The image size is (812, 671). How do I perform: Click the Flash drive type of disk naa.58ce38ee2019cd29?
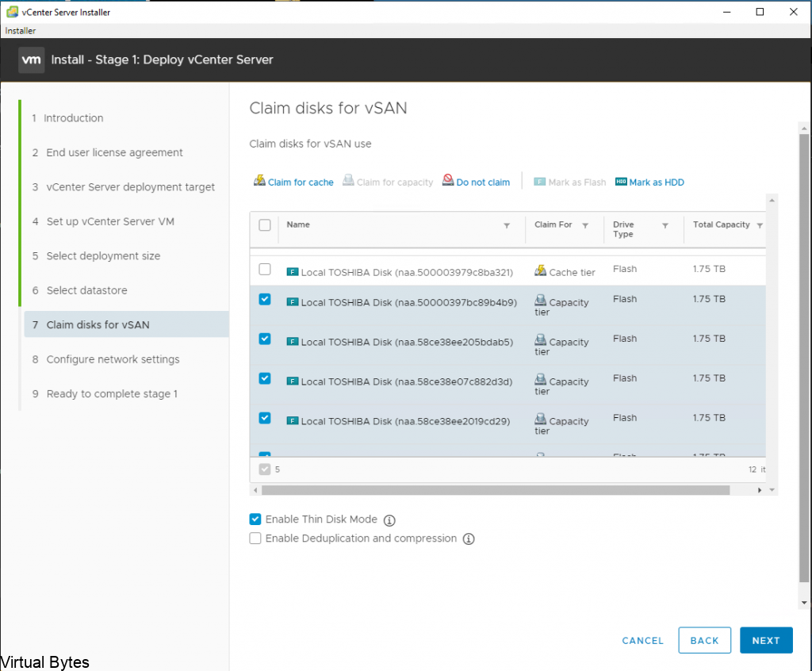(x=625, y=418)
